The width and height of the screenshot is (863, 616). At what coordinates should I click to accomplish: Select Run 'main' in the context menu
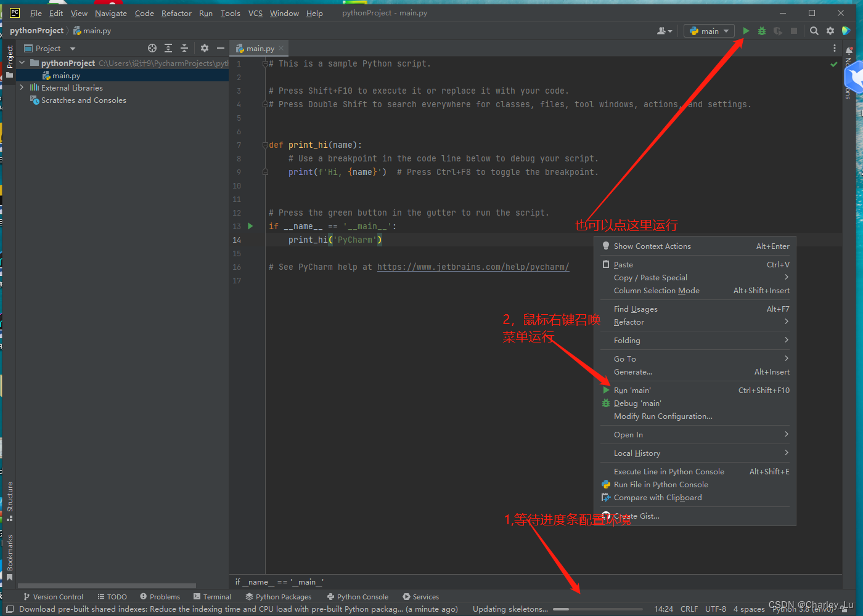[x=695, y=390]
